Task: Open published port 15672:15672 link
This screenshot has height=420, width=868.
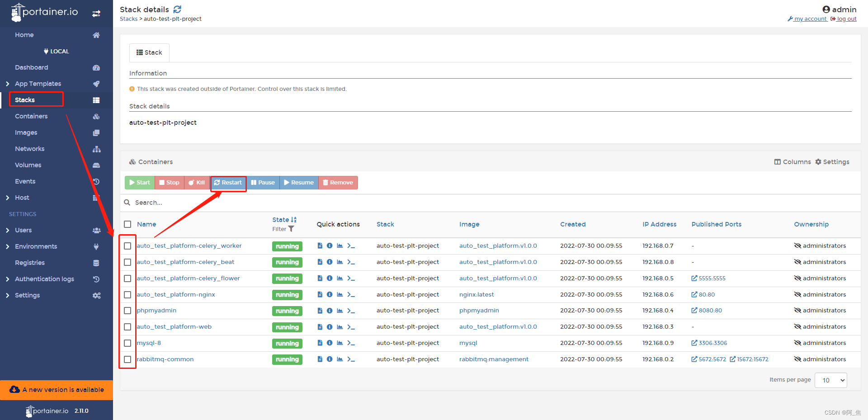Action: click(x=749, y=359)
